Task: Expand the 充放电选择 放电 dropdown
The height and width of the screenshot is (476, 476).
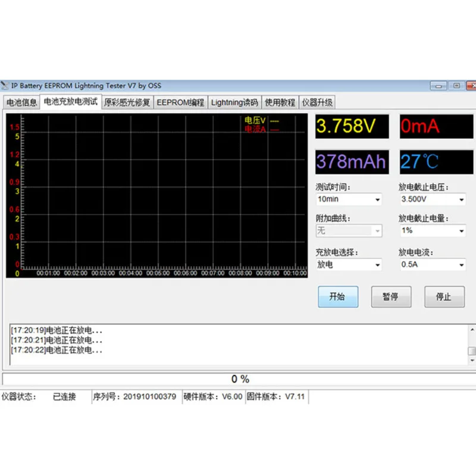Action: [349, 265]
